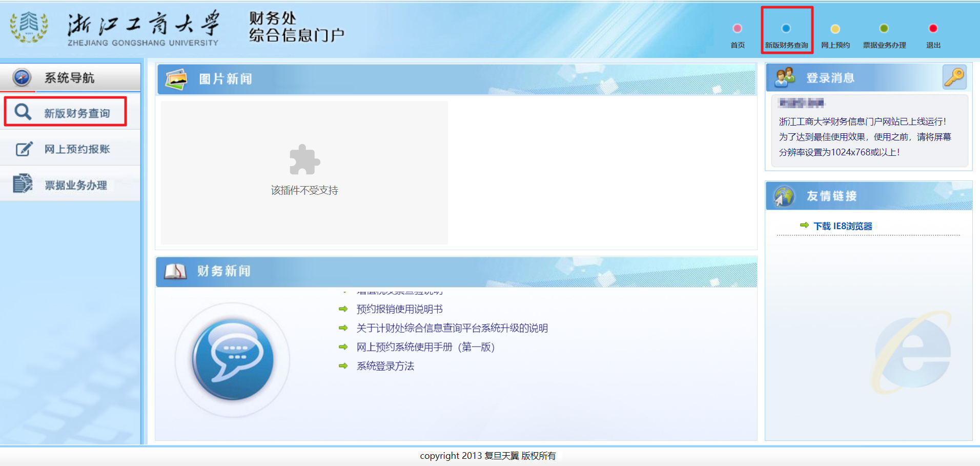This screenshot has width=980, height=466.
Task: Open the 系统登录方法 news link
Action: 385,366
